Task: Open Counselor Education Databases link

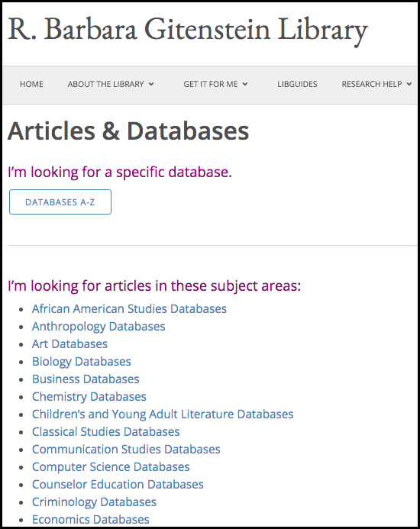Action: click(x=118, y=484)
